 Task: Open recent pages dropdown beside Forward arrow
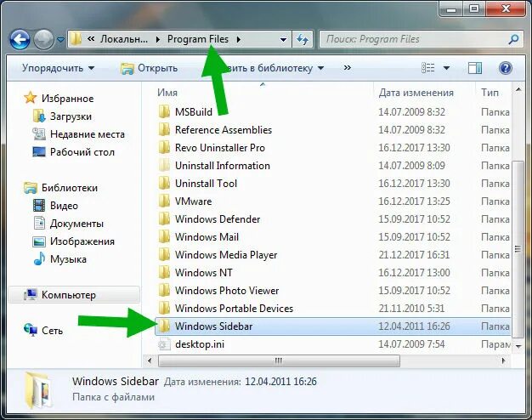pyautogui.click(x=60, y=40)
